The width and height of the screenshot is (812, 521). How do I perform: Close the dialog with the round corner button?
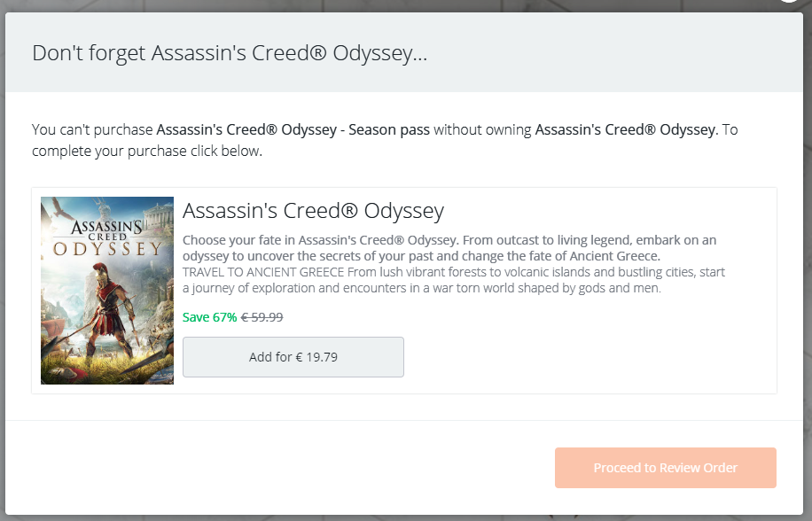(789, 2)
